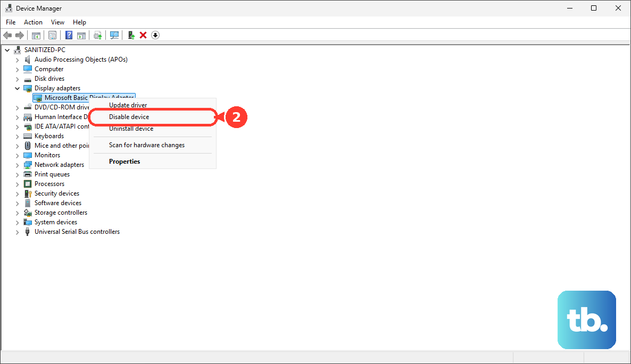631x364 pixels.
Task: Select the Audio Processing Objects speaker icon
Action: click(27, 60)
